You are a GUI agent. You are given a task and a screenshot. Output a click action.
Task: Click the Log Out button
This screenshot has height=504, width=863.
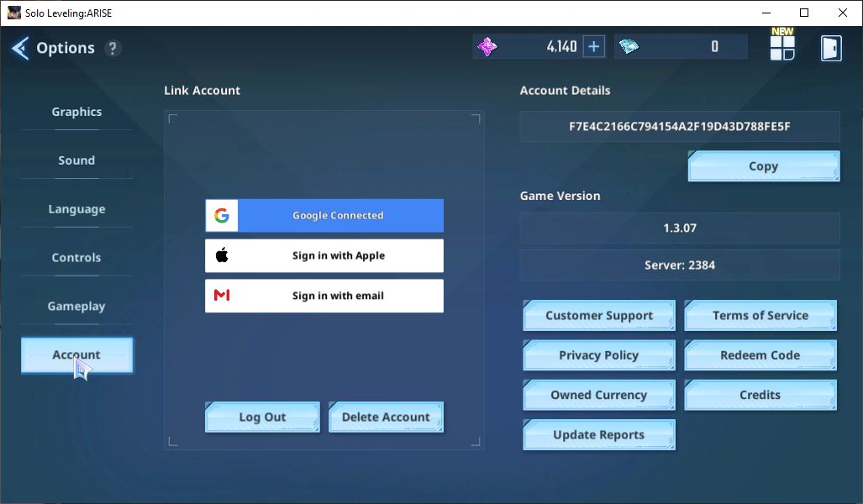[262, 417]
